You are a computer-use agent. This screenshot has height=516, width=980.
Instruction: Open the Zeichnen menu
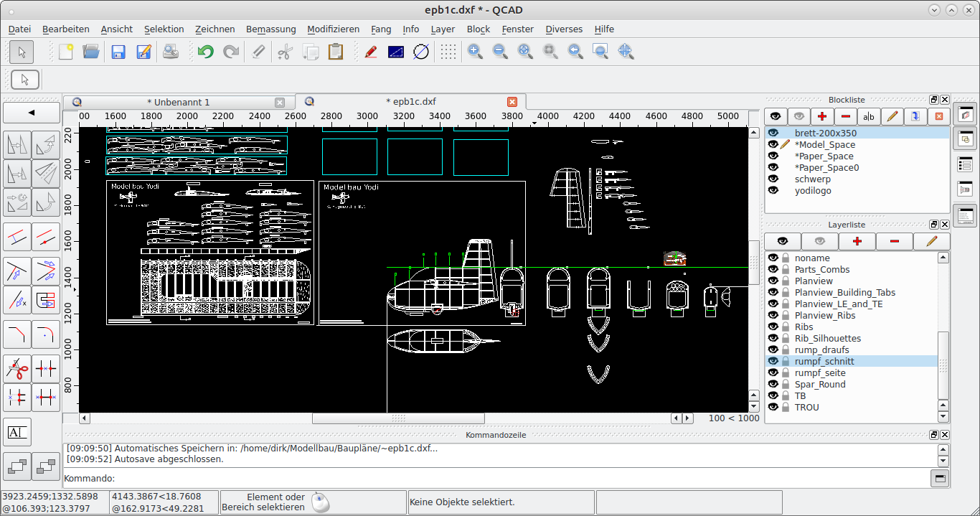pyautogui.click(x=215, y=29)
